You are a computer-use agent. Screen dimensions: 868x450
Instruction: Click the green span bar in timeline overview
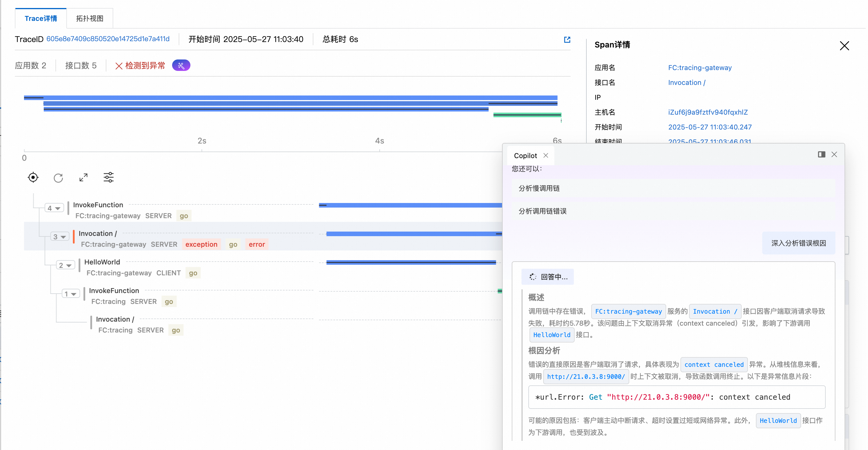[527, 115]
